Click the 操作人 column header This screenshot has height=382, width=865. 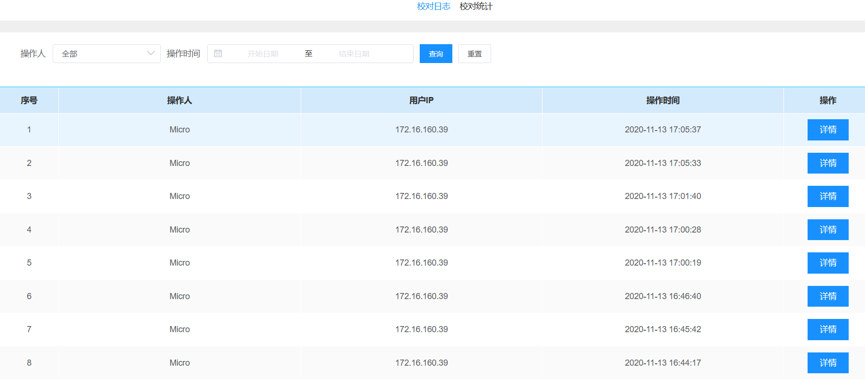pos(180,100)
